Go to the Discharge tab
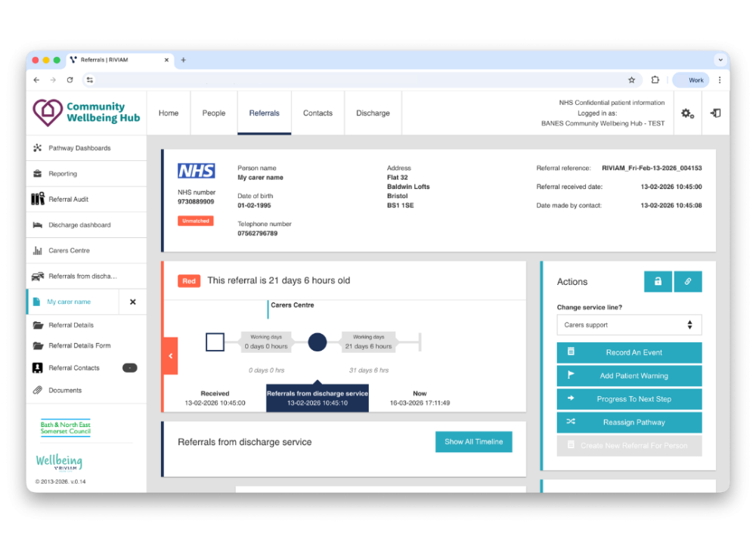Image resolution: width=756 pixels, height=560 pixels. click(x=373, y=113)
